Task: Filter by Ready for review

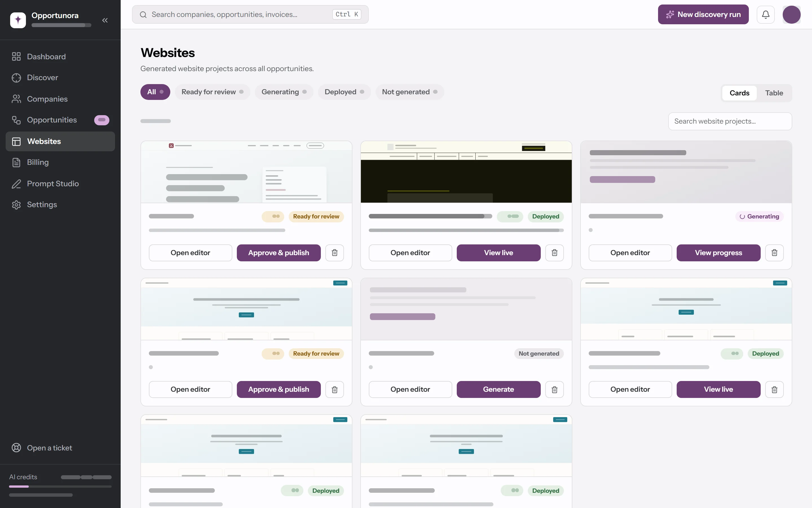Action: [x=212, y=92]
